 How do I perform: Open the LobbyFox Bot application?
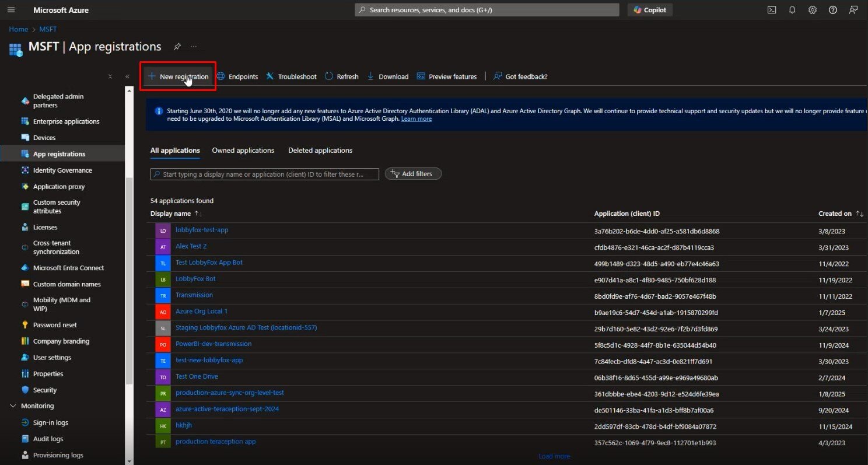click(x=195, y=279)
